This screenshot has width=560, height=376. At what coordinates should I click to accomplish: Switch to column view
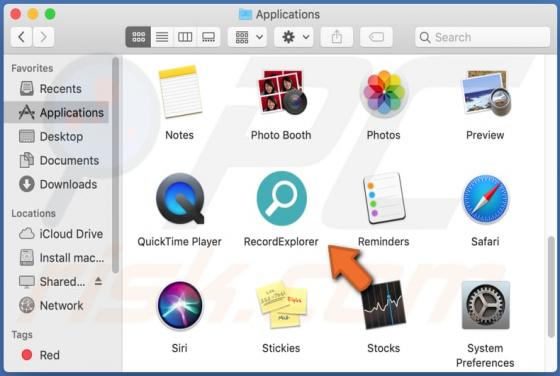185,37
